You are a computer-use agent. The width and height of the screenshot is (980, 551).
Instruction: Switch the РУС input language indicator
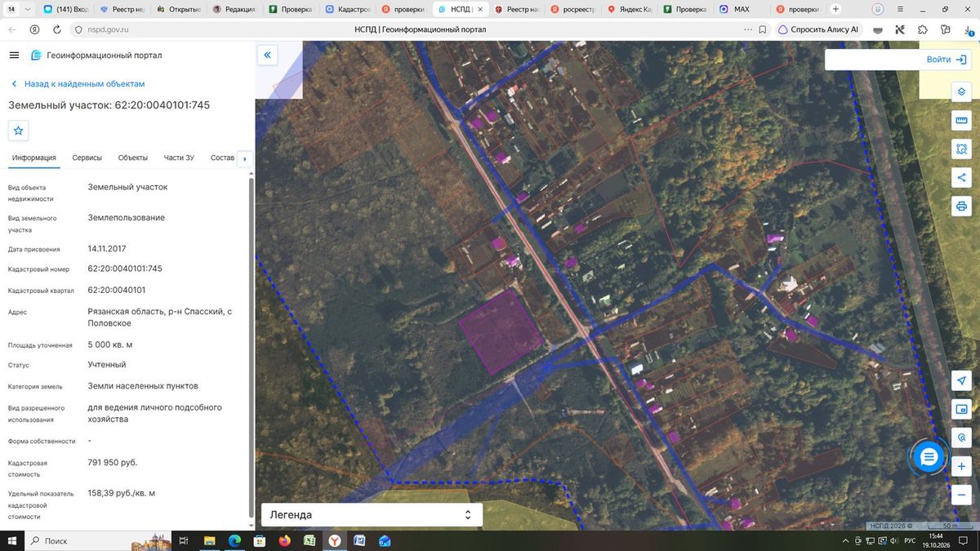point(909,541)
